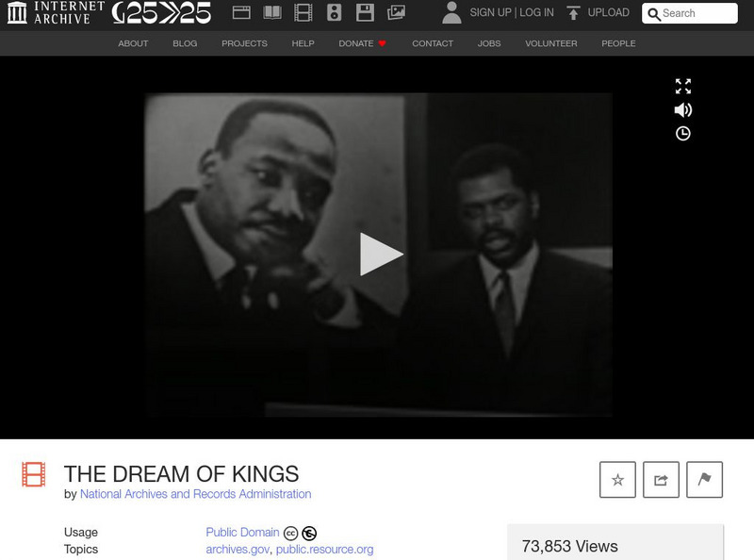Favorite this item with the star button
Screen dimensions: 754x560
(617, 480)
